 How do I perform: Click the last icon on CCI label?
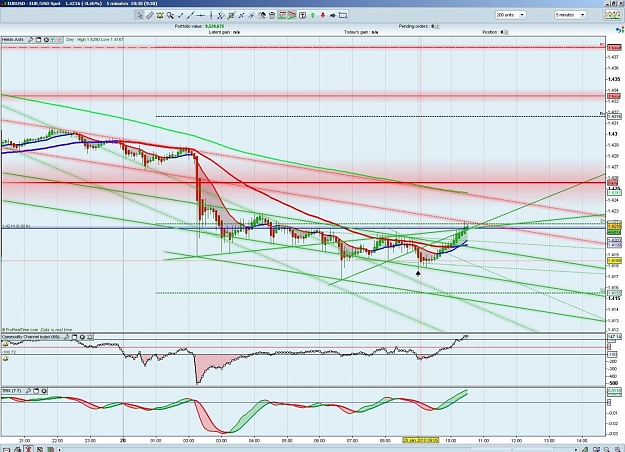click(x=90, y=337)
